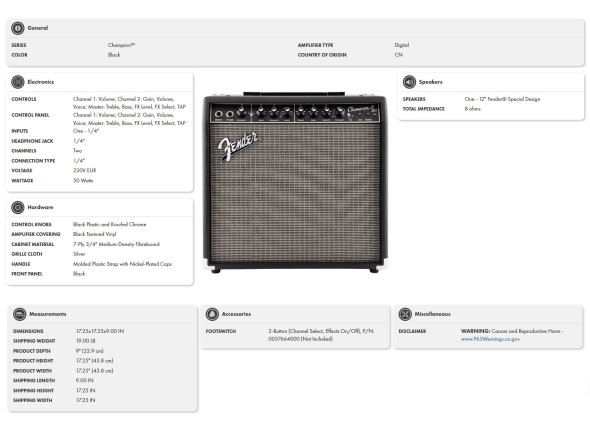Click the 50 Watts value
Viewport: 590px width, 434px height.
click(83, 181)
